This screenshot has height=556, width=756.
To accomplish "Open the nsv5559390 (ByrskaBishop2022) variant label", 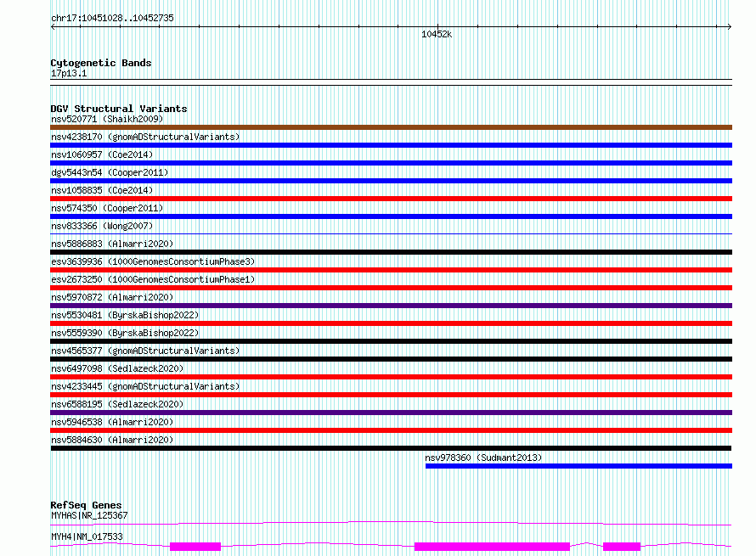I will [x=125, y=333].
